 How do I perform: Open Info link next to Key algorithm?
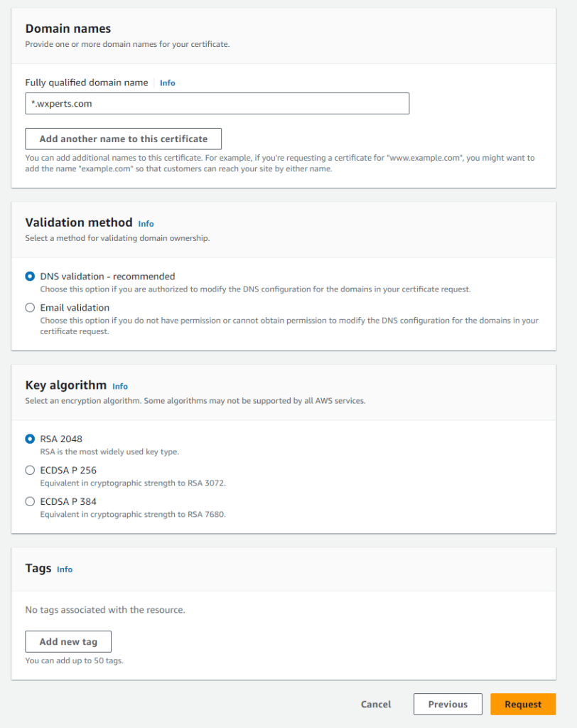point(120,386)
